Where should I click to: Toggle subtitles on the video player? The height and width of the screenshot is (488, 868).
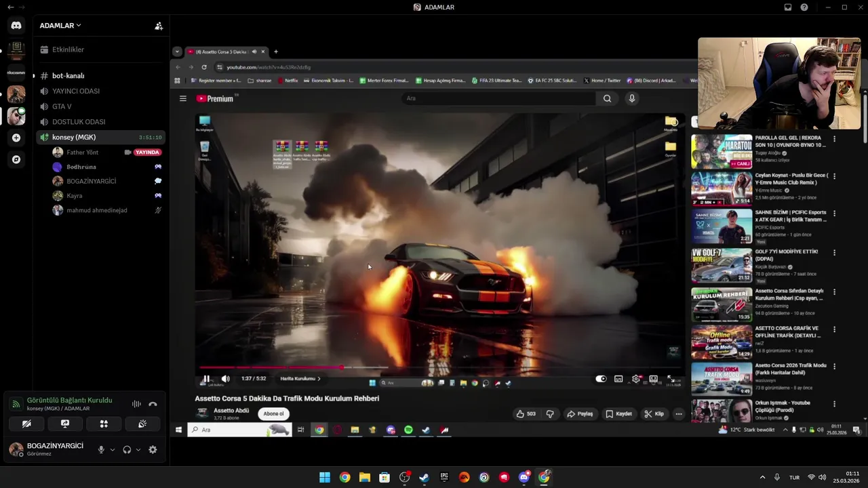pos(618,379)
